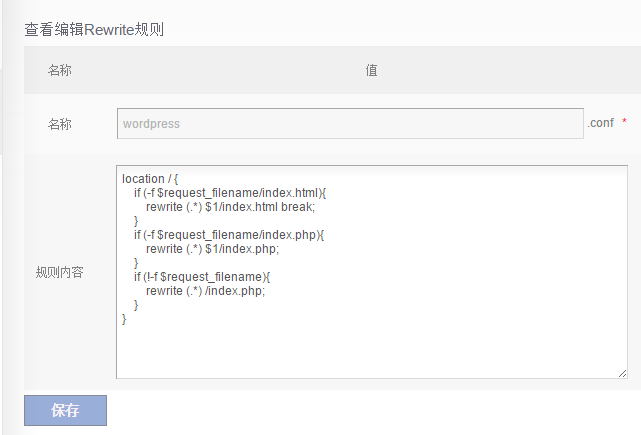Viewport: 641px width, 435px height.
Task: Click the rewrite $1/index.html break line
Action: pos(230,206)
